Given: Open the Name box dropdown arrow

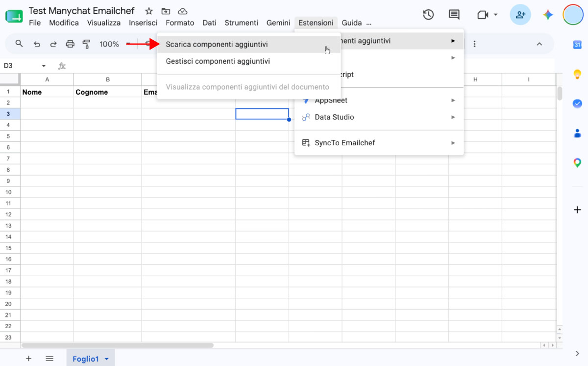Looking at the screenshot, I should pos(44,66).
